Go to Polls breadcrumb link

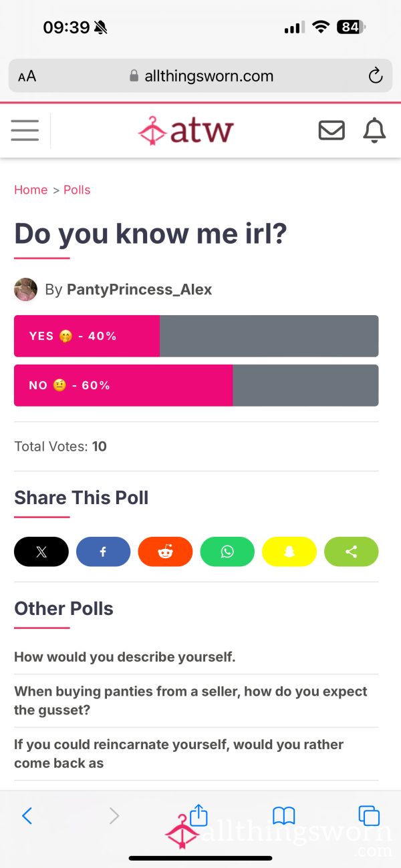click(77, 190)
